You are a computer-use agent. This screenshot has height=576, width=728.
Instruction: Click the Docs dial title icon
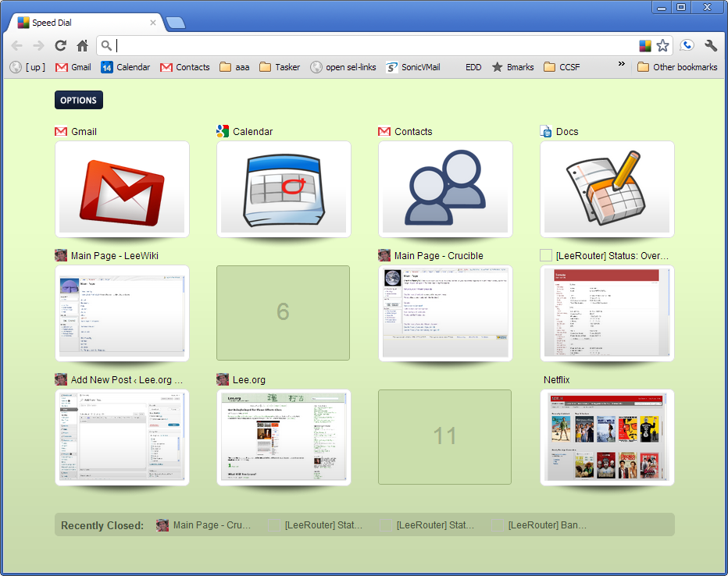(x=546, y=131)
